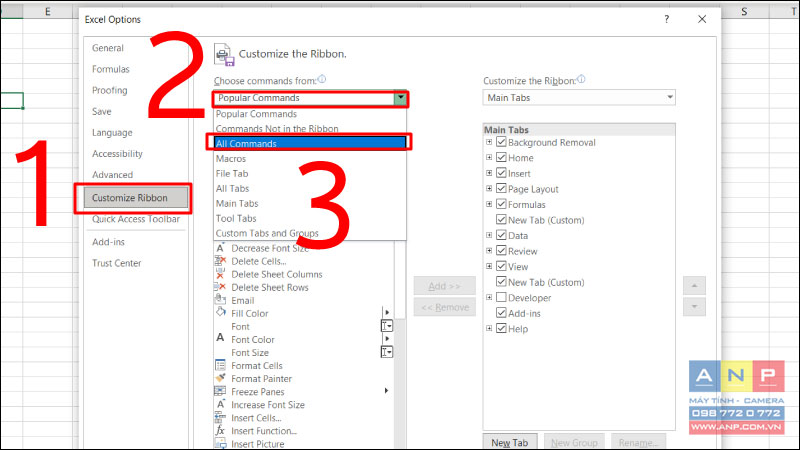Image resolution: width=800 pixels, height=450 pixels.
Task: Choose Tool Tabs from dropdown list
Action: pyautogui.click(x=310, y=218)
